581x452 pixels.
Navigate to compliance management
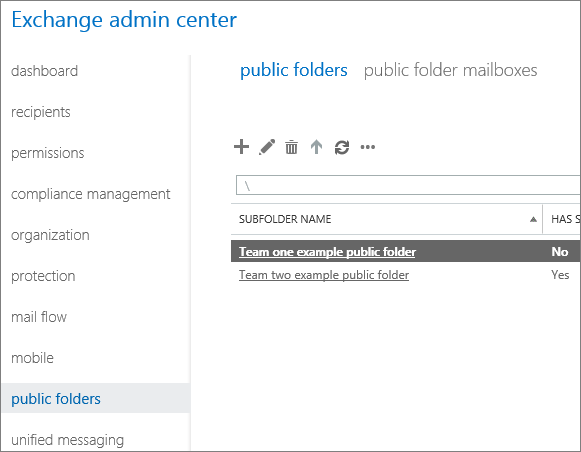coord(90,194)
